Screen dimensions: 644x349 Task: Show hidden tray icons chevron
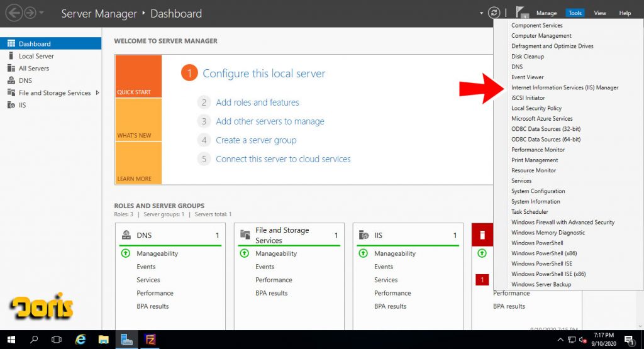(x=560, y=340)
